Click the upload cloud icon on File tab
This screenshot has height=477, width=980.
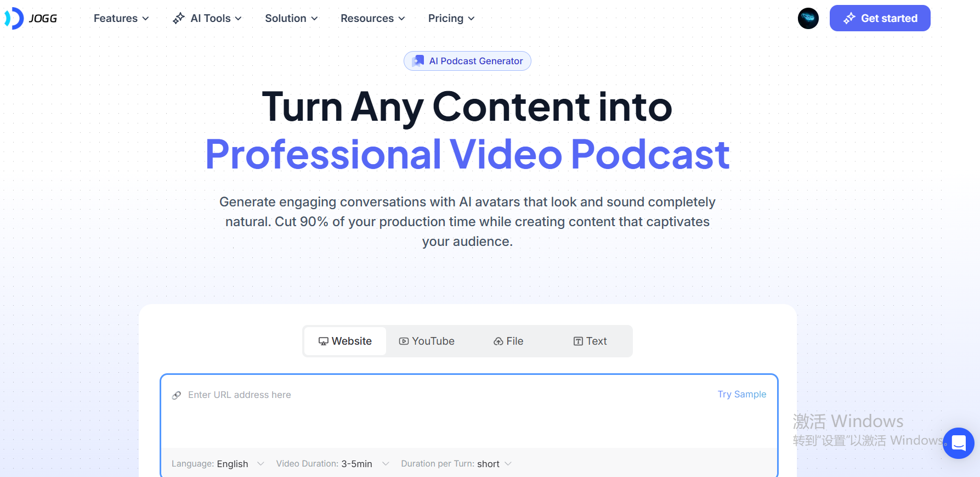(498, 341)
